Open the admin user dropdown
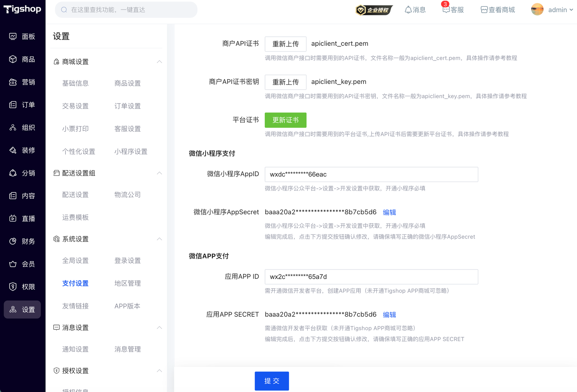Image resolution: width=577 pixels, height=392 pixels. 552,10
